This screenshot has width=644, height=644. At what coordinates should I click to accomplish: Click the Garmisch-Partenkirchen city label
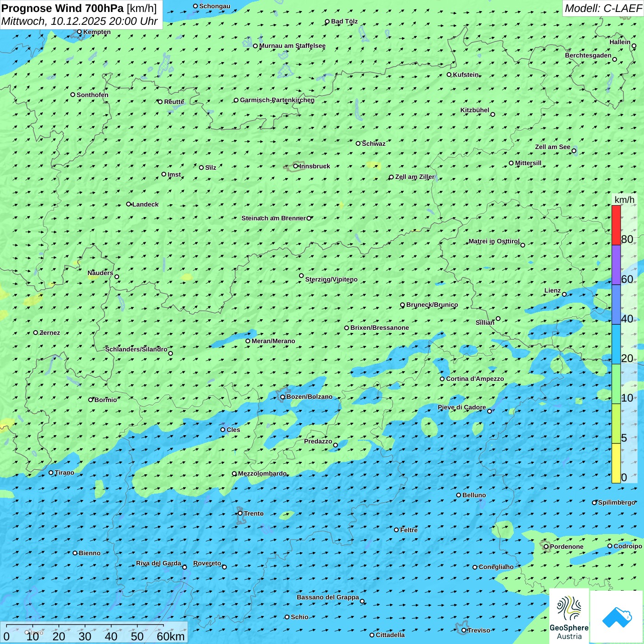tap(277, 100)
